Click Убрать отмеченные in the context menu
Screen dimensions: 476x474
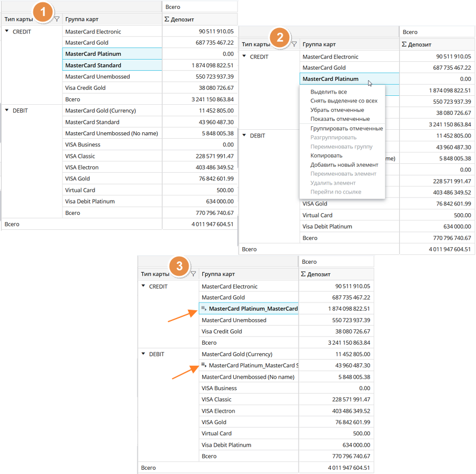337,110
